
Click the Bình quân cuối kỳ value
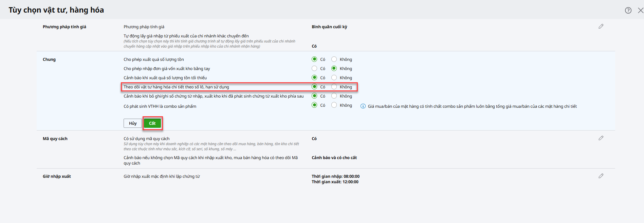(329, 27)
